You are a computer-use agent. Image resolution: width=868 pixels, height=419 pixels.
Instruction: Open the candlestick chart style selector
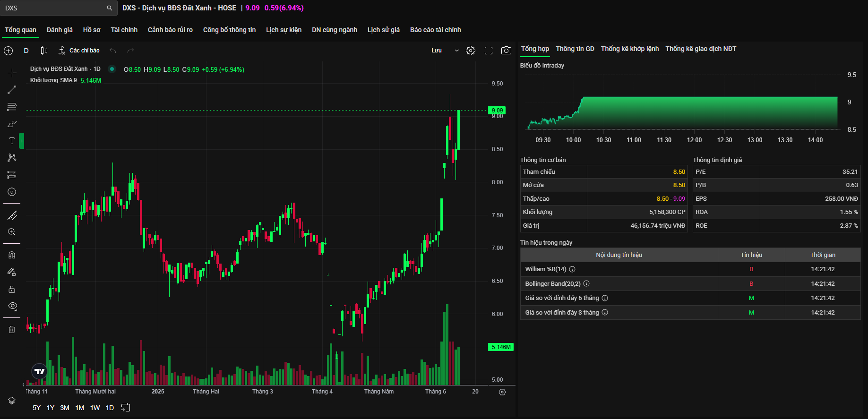pyautogui.click(x=44, y=51)
